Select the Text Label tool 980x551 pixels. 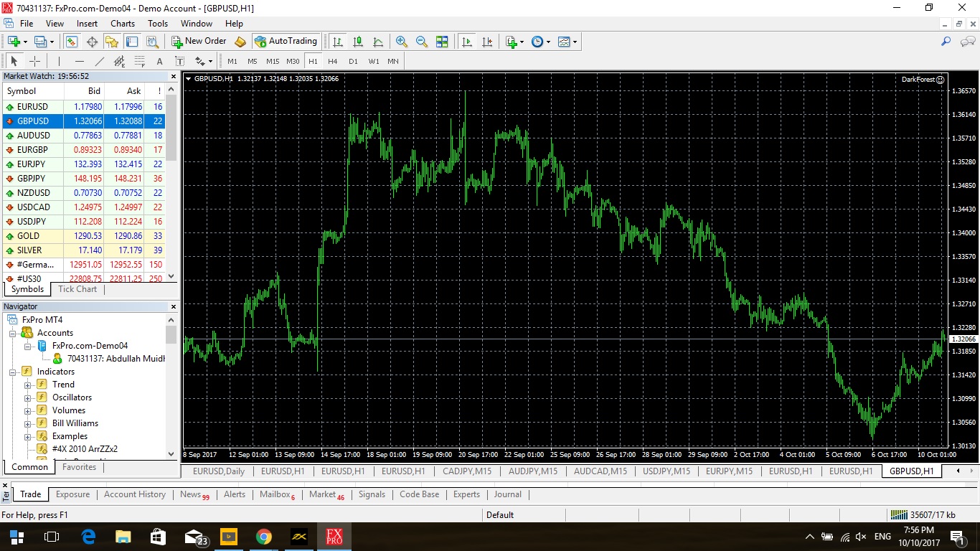coord(179,61)
